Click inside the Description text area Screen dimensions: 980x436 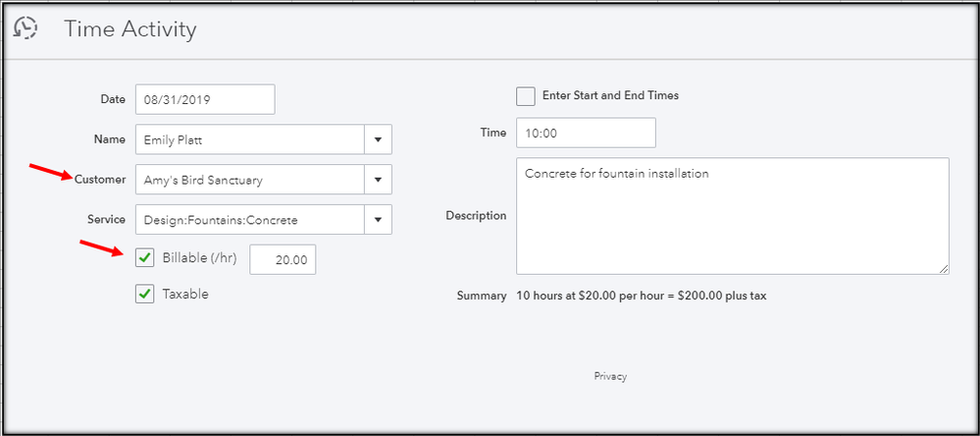point(733,216)
